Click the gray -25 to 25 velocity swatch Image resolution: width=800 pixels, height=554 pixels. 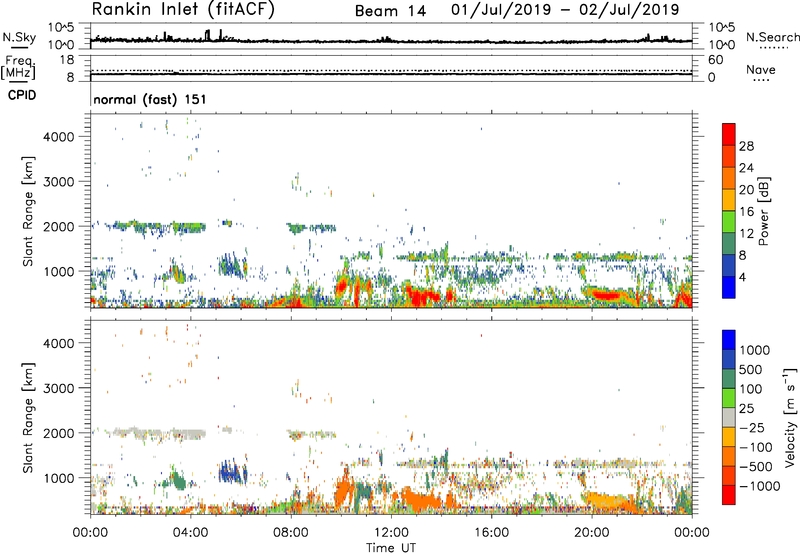pyautogui.click(x=729, y=417)
